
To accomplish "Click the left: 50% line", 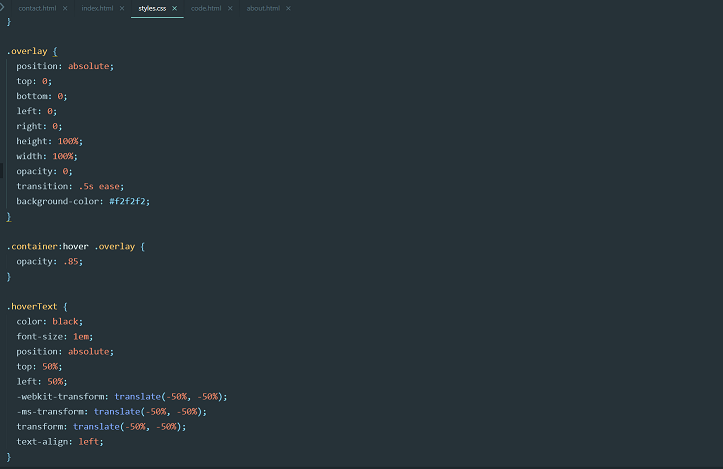I will [42, 381].
